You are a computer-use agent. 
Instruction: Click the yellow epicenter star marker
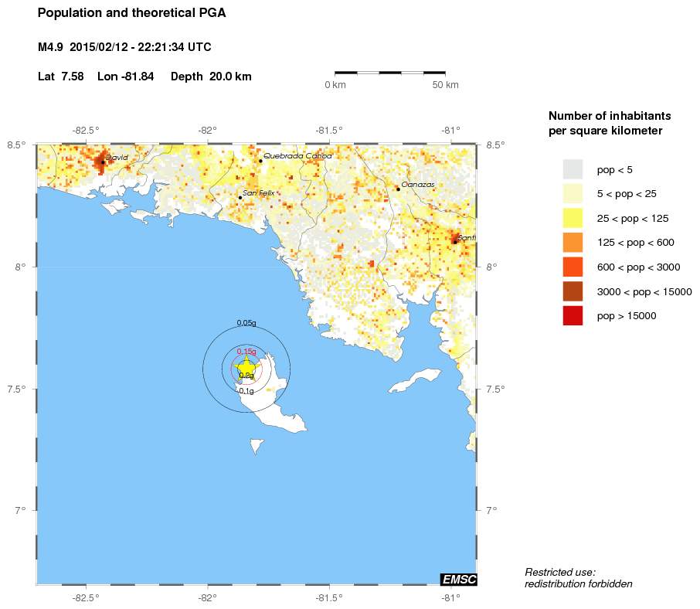coord(246,368)
